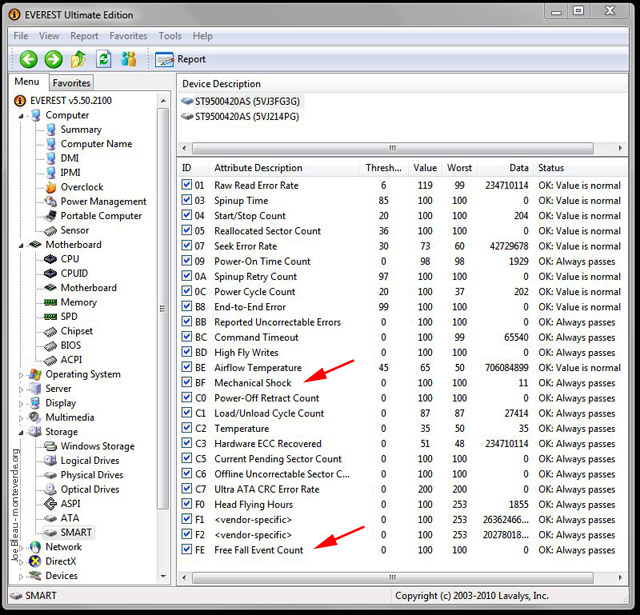640x615 pixels.
Task: Sort by the Attribute Description column header
Action: pyautogui.click(x=284, y=168)
